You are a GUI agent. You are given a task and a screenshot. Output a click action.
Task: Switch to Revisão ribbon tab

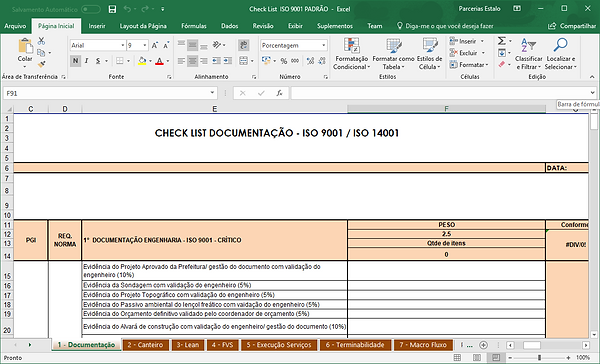pos(263,26)
